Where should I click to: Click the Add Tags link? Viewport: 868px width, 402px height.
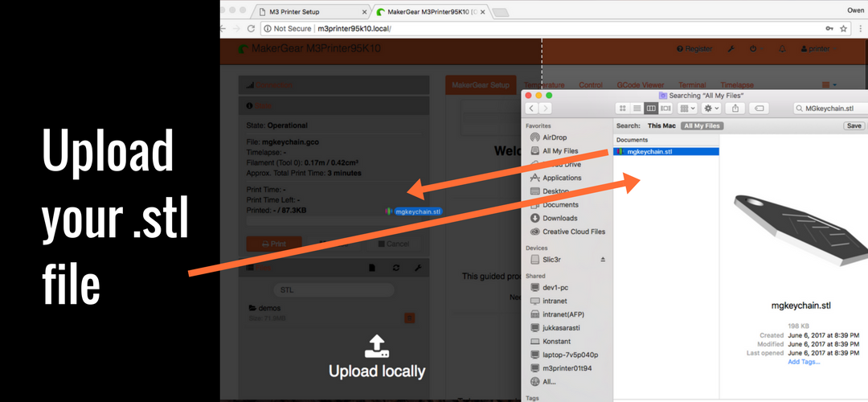click(804, 362)
